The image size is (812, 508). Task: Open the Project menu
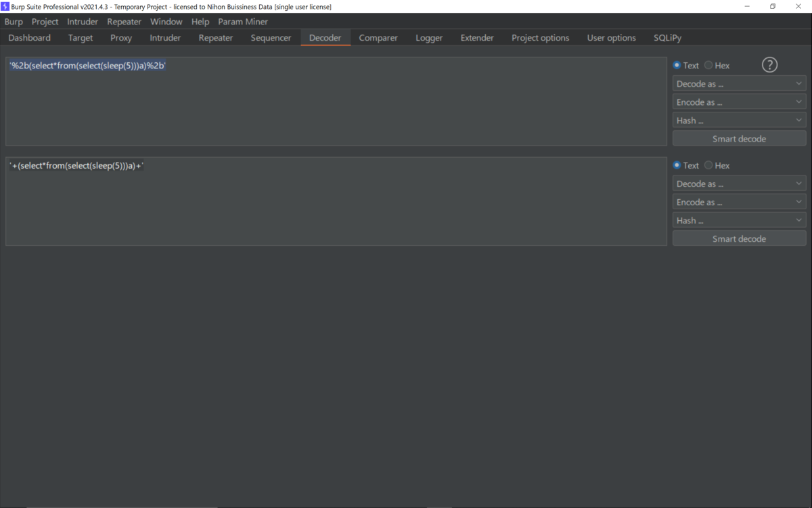(45, 22)
